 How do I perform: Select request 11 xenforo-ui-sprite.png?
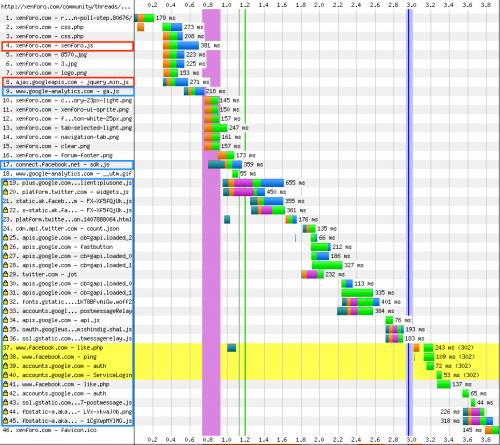coord(67,110)
